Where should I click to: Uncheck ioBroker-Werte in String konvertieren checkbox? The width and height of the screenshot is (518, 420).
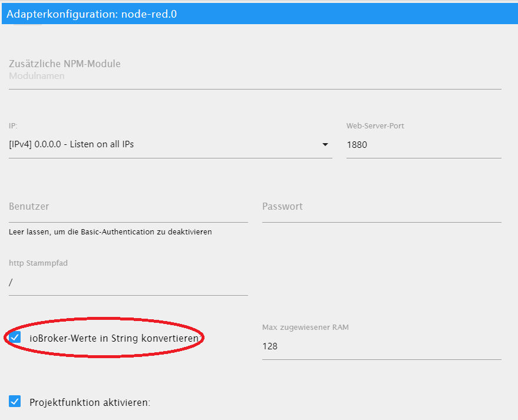coord(15,338)
